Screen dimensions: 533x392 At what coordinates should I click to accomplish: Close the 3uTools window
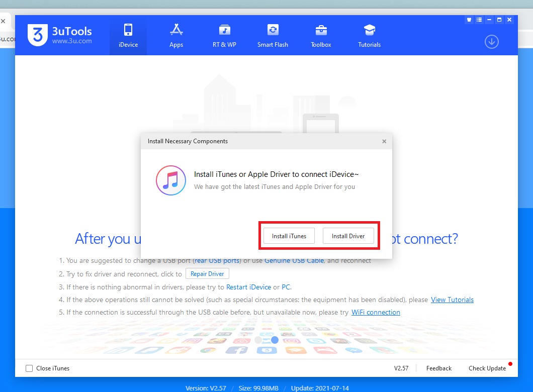tap(509, 20)
